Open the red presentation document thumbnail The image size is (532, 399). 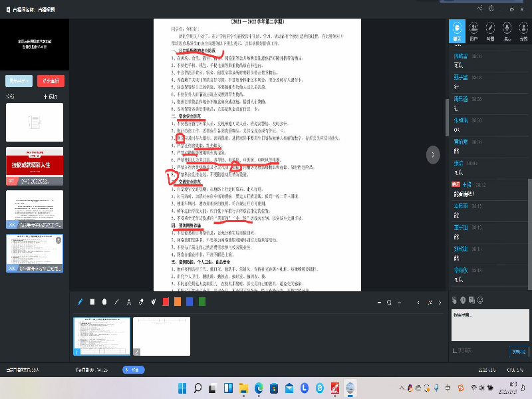35,165
